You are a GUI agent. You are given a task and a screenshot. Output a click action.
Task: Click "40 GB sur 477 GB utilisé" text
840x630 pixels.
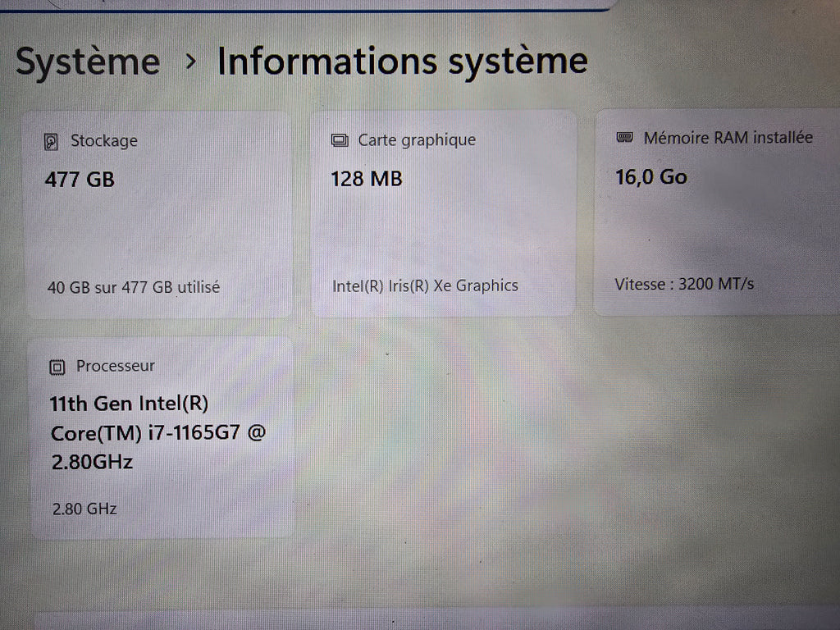coord(134,287)
